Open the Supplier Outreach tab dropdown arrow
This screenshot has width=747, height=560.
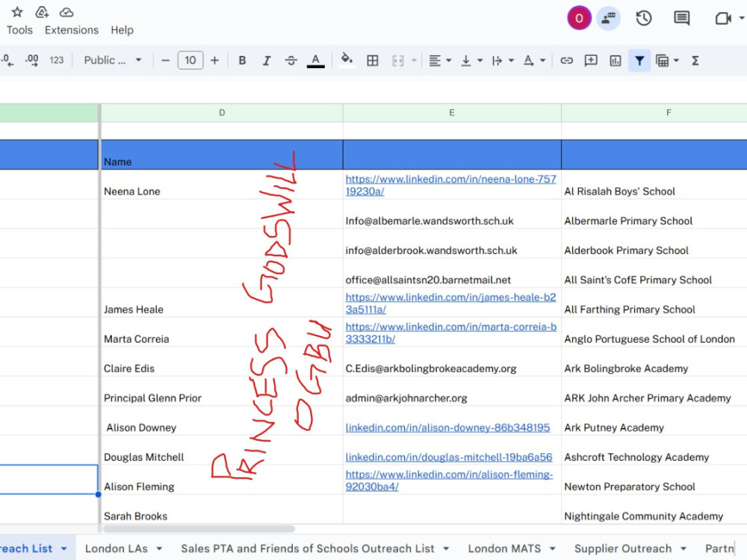pos(684,549)
